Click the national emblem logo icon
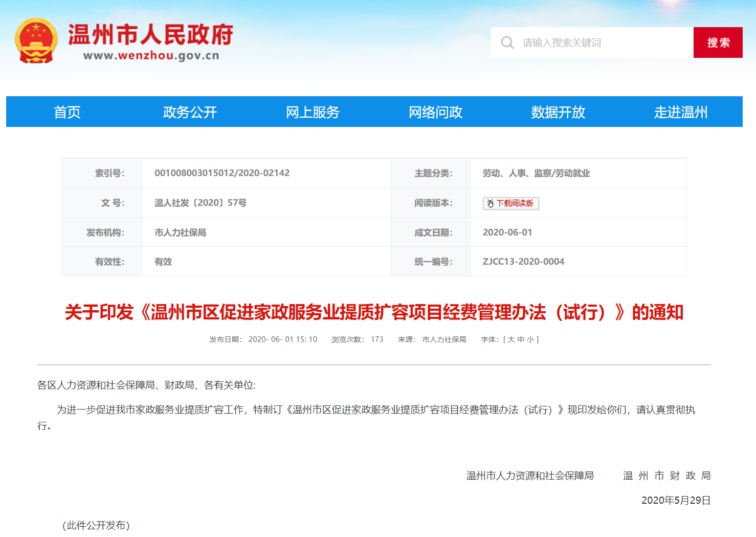The width and height of the screenshot is (756, 537). (36, 41)
